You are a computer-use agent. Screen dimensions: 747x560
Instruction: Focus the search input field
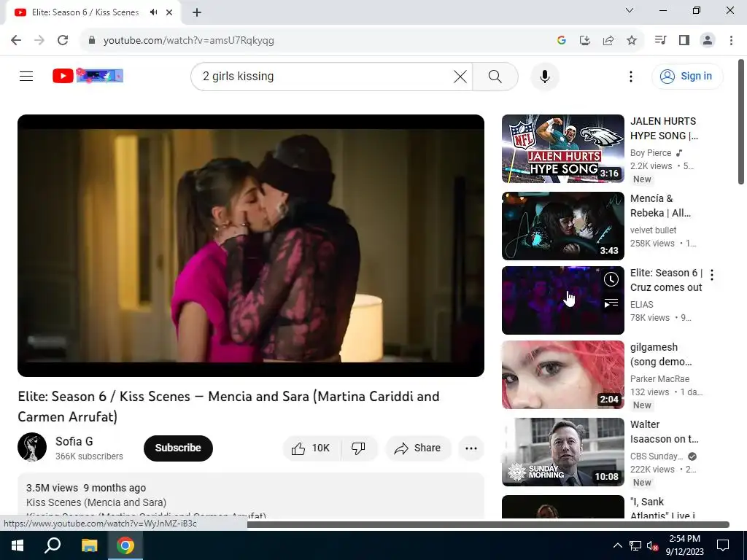tap(324, 76)
